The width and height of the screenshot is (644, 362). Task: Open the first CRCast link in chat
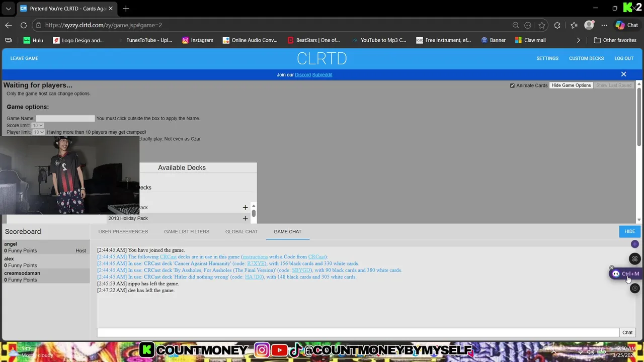(x=168, y=257)
